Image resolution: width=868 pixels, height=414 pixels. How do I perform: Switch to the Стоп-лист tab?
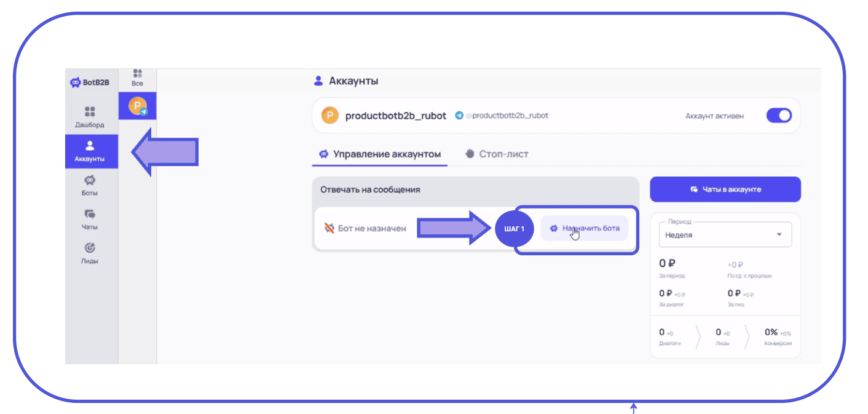(x=497, y=154)
